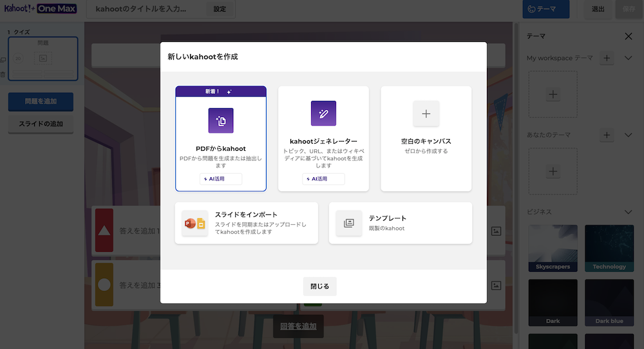Click the delete slide trash icon
Image resolution: width=644 pixels, height=349 pixels.
pyautogui.click(x=3, y=75)
